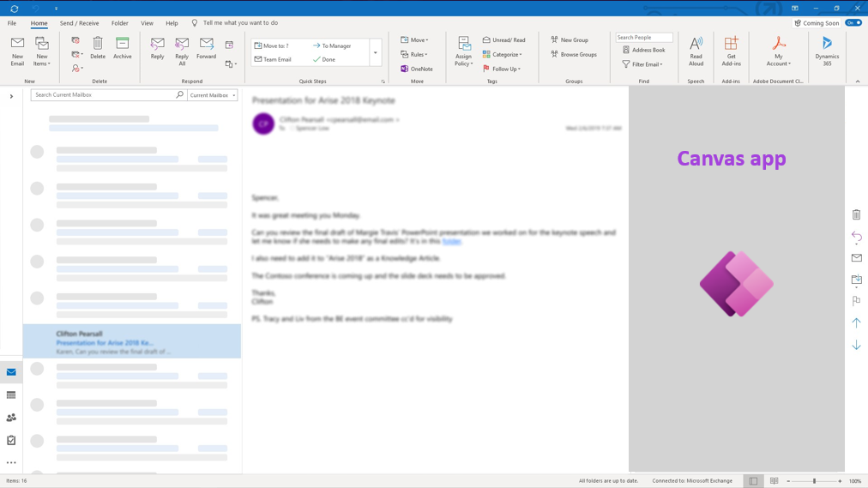The image size is (868, 488).
Task: Select the Clifton Pearsall message
Action: coord(132,340)
